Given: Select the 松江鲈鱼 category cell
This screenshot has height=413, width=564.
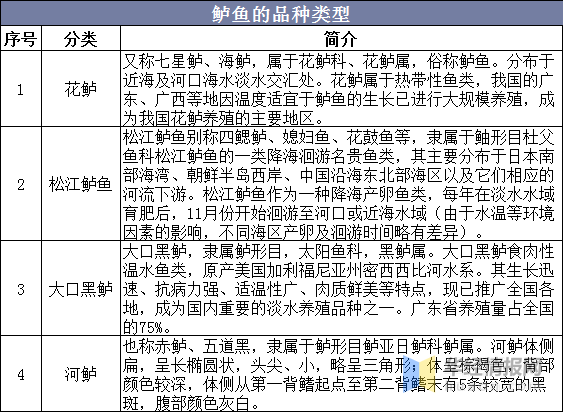Looking at the screenshot, I should (81, 184).
